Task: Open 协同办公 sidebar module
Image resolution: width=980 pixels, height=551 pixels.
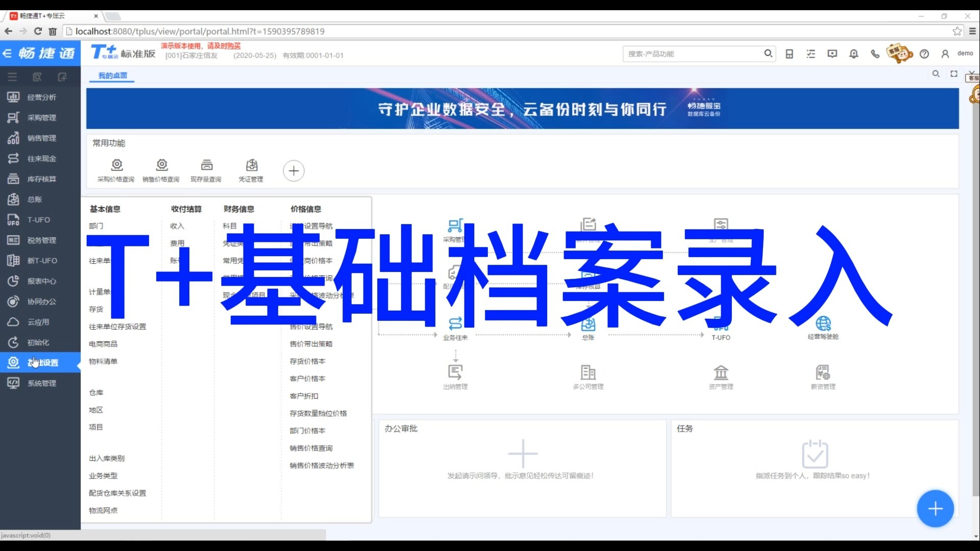Action: [x=41, y=301]
